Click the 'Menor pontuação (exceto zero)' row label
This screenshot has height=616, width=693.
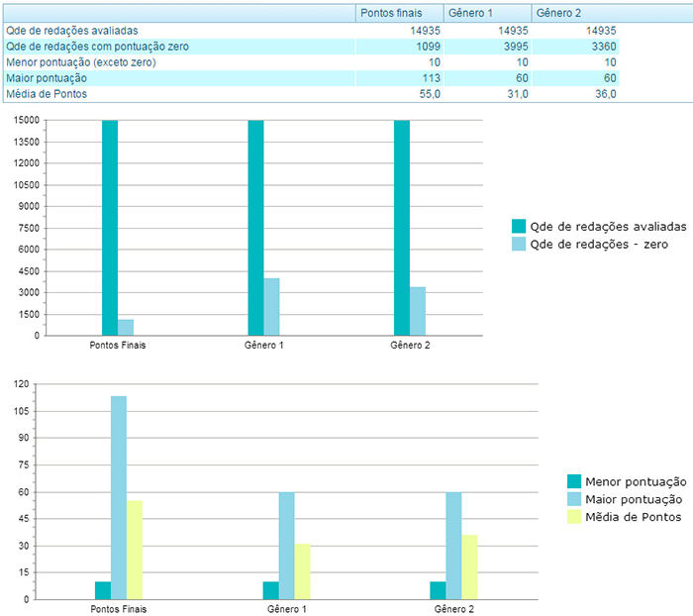point(80,62)
